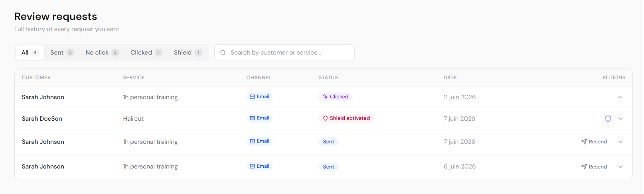
Task: Switch to the Sent tab
Action: (62, 53)
